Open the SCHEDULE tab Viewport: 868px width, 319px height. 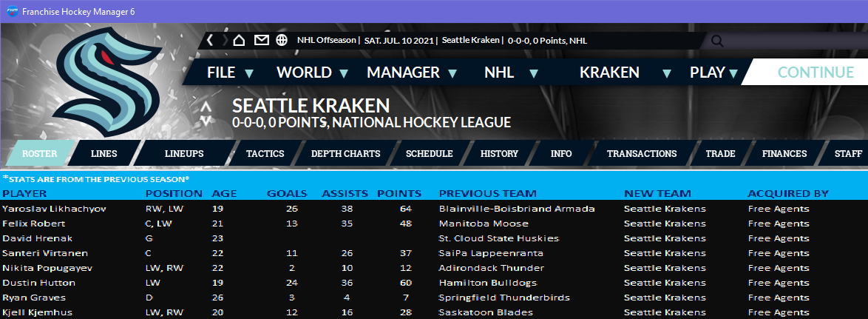429,153
